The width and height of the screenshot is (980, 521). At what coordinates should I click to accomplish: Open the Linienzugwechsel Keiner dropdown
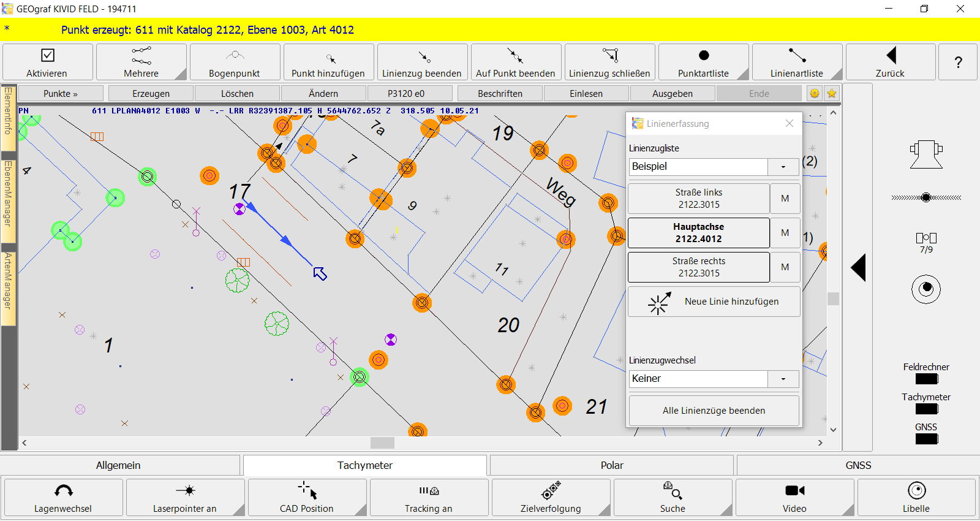pyautogui.click(x=783, y=379)
